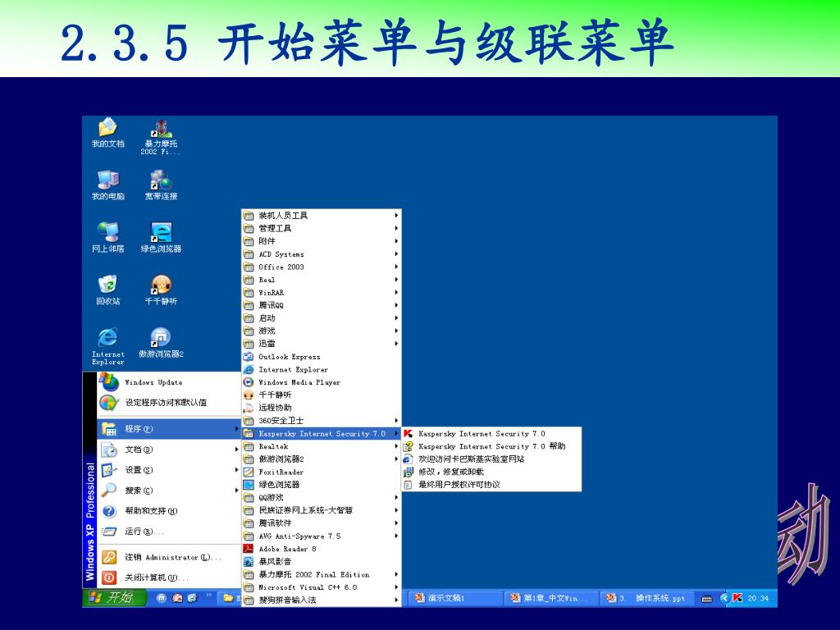Select 腾讯软件 program group

(x=322, y=523)
